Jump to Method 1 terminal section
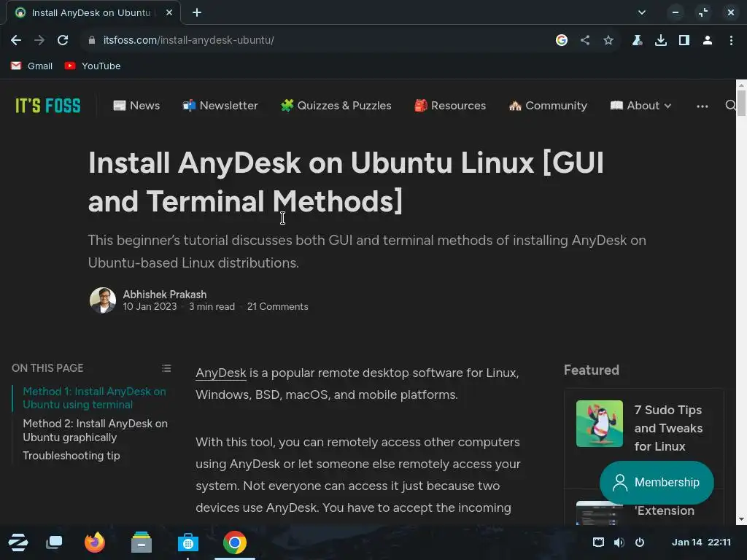This screenshot has height=560, width=747. pos(94,398)
